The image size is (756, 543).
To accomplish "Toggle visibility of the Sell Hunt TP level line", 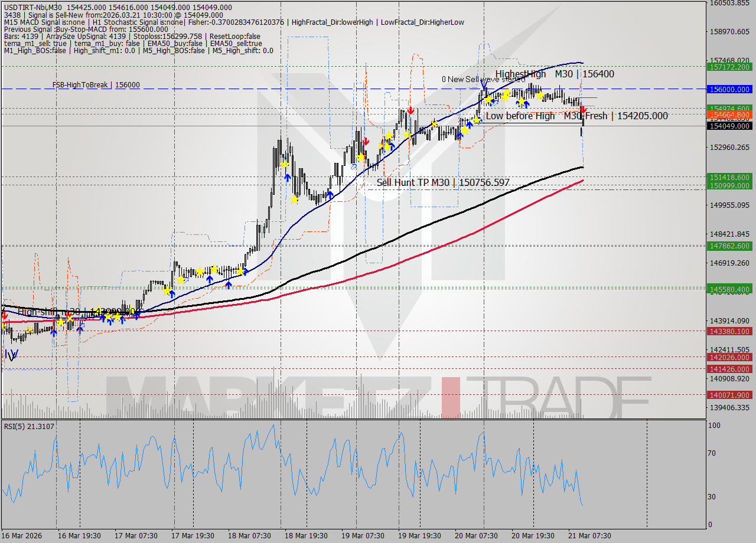I will [443, 183].
